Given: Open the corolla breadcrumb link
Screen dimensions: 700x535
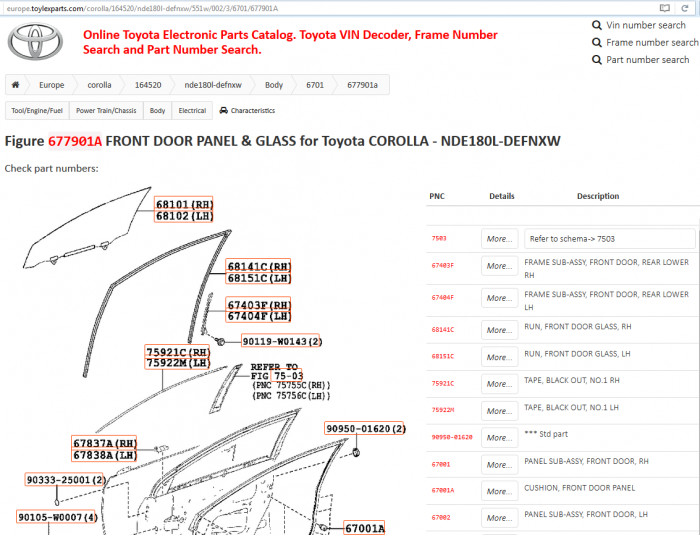Looking at the screenshot, I should (x=99, y=85).
